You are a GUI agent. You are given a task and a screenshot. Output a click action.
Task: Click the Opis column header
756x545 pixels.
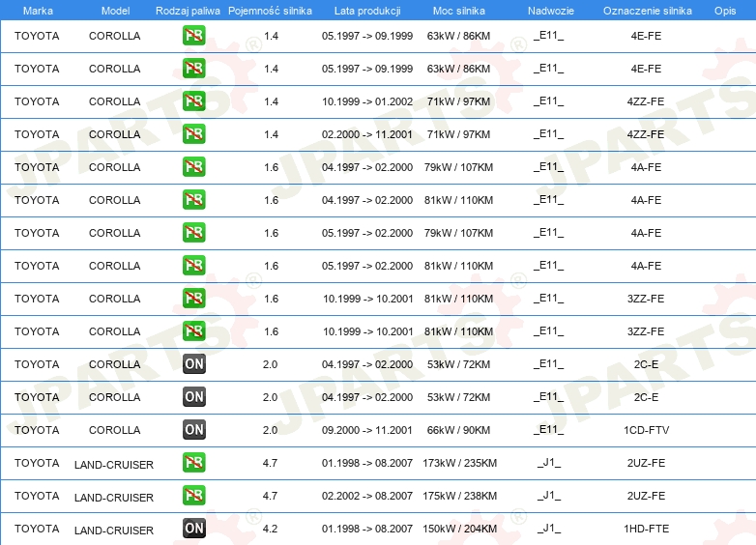pos(725,11)
